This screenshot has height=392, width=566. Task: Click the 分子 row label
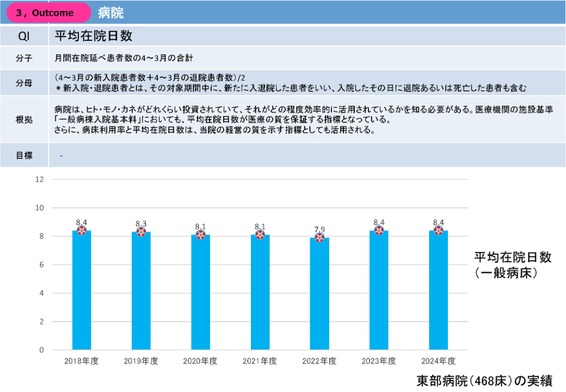point(24,57)
